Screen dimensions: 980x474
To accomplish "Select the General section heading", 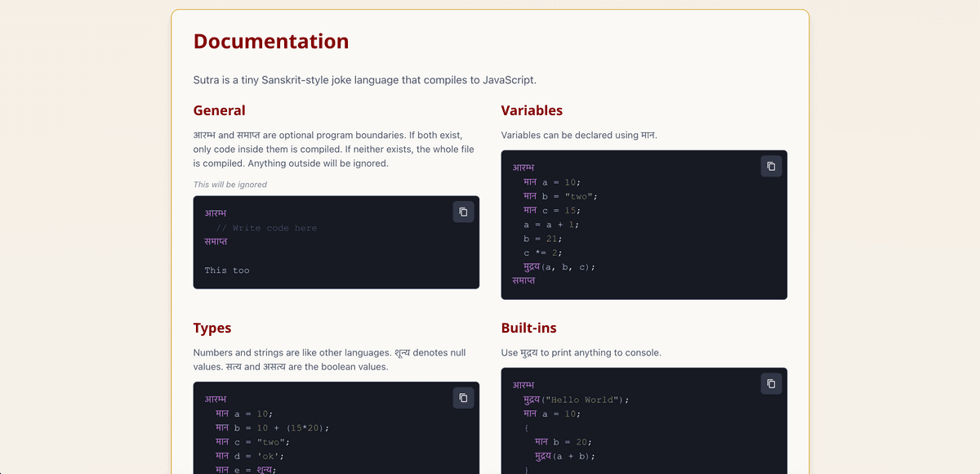I will (x=220, y=110).
